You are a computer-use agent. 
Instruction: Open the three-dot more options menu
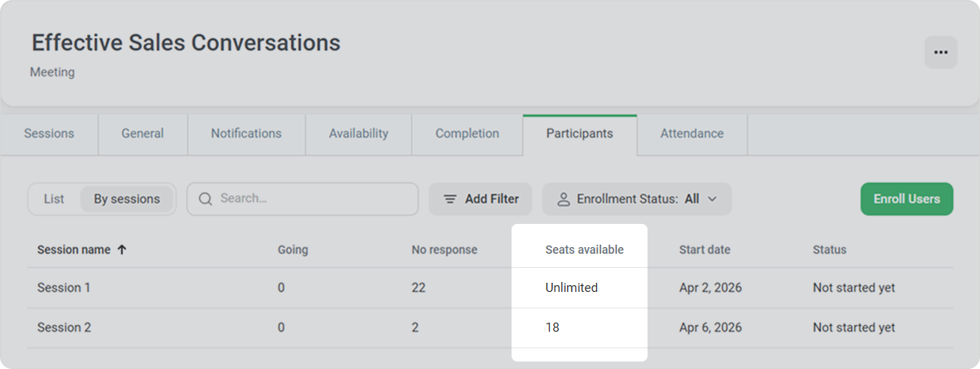pos(940,52)
